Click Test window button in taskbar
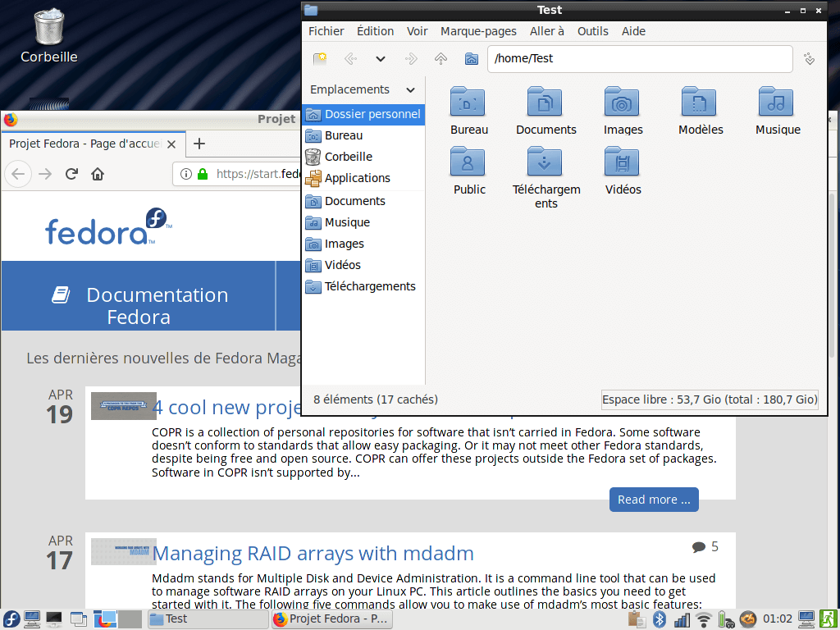 [208, 619]
